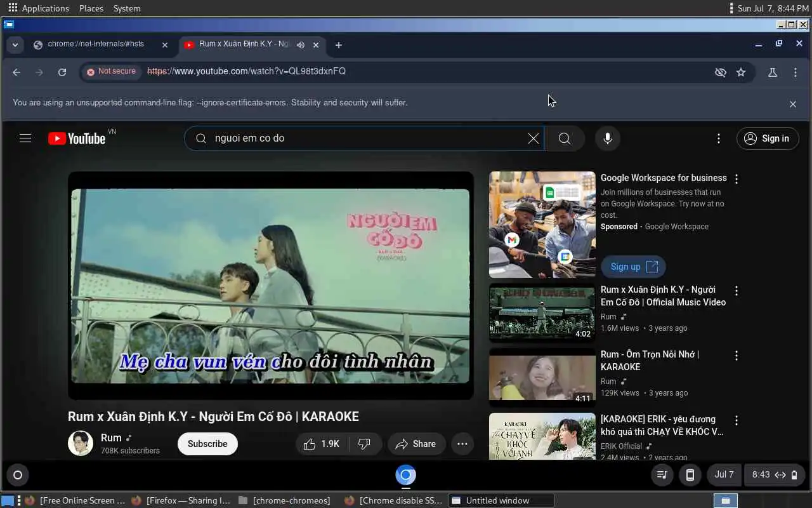The image size is (812, 508).
Task: Switch to Chrome disable SS taskbar item
Action: pyautogui.click(x=394, y=500)
